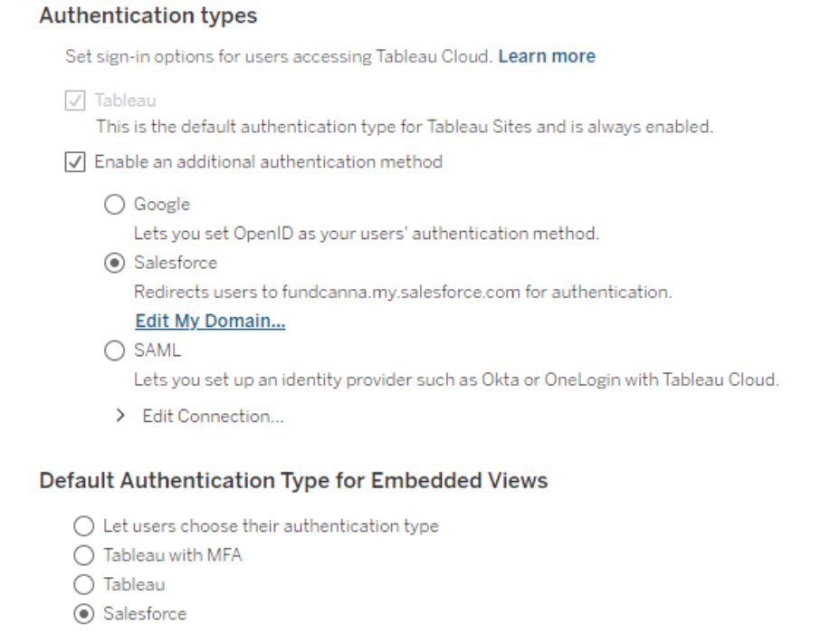840x644 pixels.
Task: Choose Tableau radio under Embedded Views
Action: pyautogui.click(x=83, y=584)
